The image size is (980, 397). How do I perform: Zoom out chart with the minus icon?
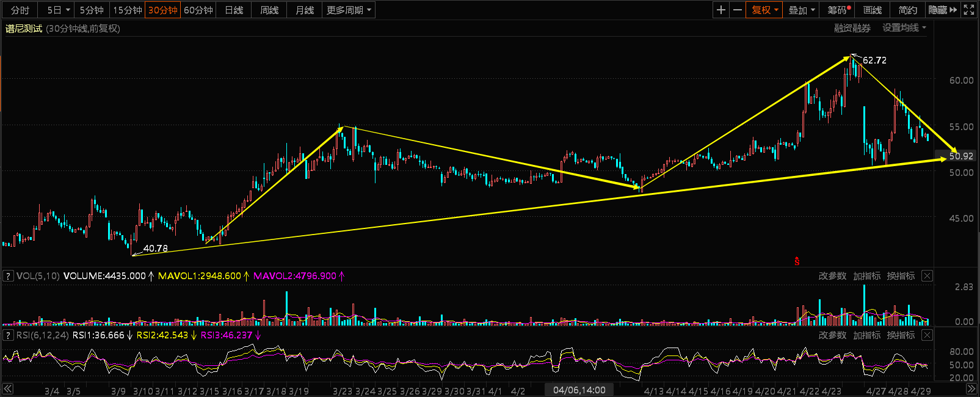point(738,10)
